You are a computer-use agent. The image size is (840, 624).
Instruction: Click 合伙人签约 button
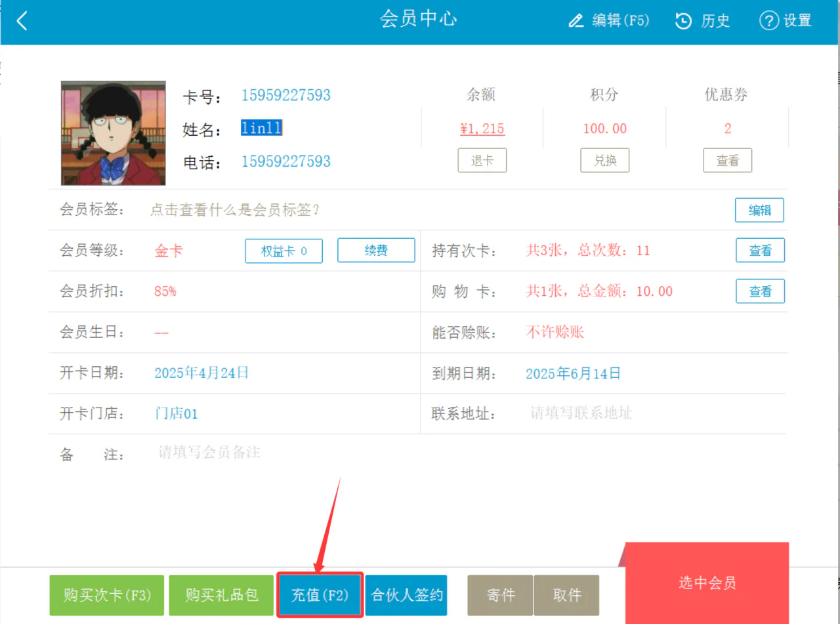406,595
